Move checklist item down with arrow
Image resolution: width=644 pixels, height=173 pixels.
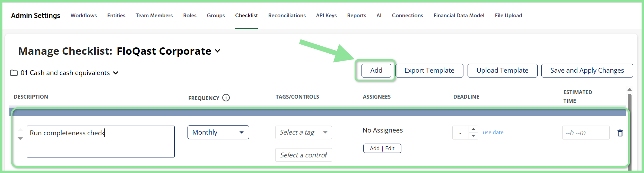point(20,138)
